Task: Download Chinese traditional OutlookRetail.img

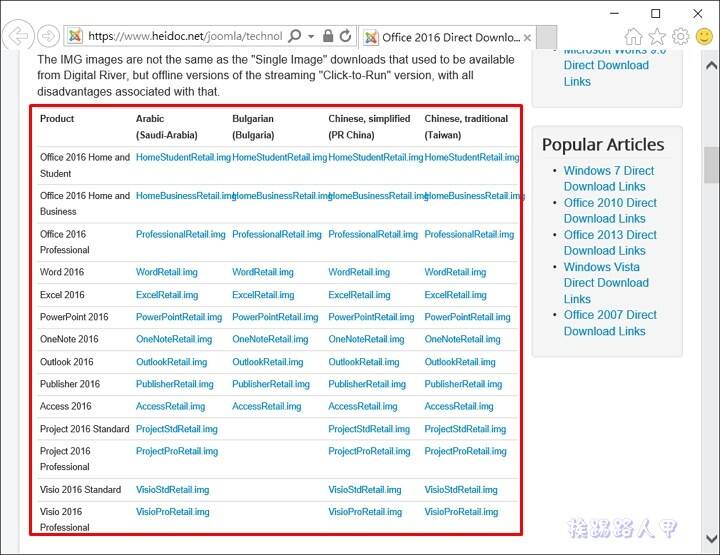Action: 460,362
